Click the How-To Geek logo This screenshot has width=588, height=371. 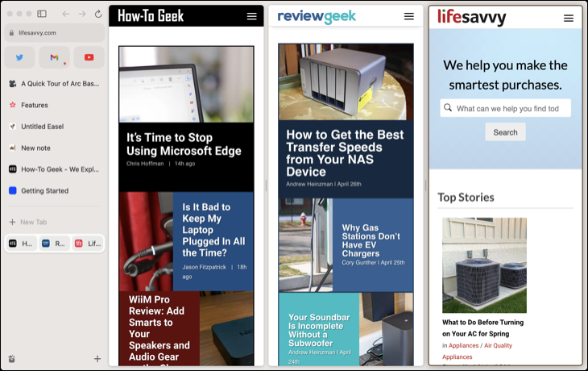(x=151, y=16)
